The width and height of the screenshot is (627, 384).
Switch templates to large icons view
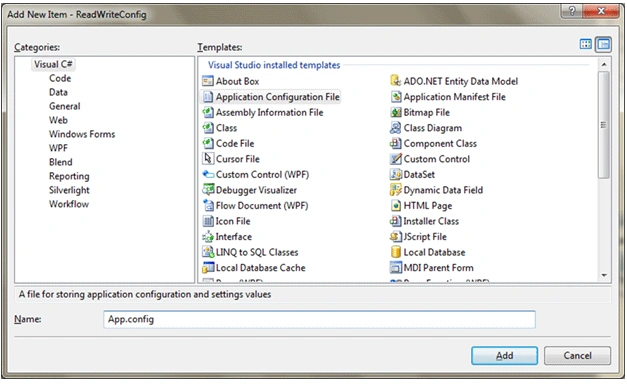click(x=585, y=44)
